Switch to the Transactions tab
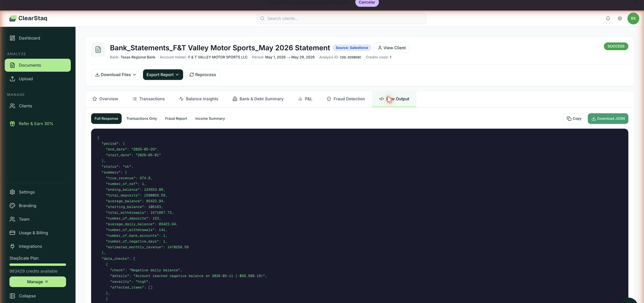This screenshot has width=644, height=303. (x=149, y=99)
